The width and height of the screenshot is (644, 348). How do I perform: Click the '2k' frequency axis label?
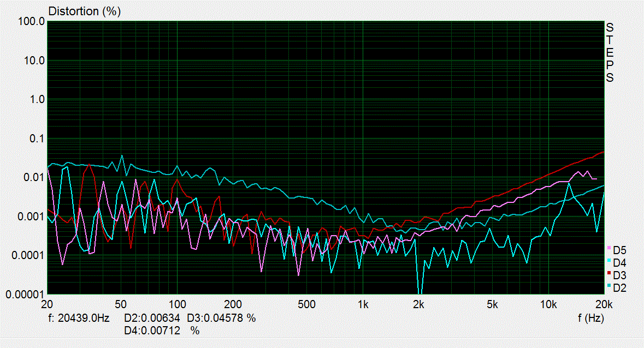tap(418, 304)
